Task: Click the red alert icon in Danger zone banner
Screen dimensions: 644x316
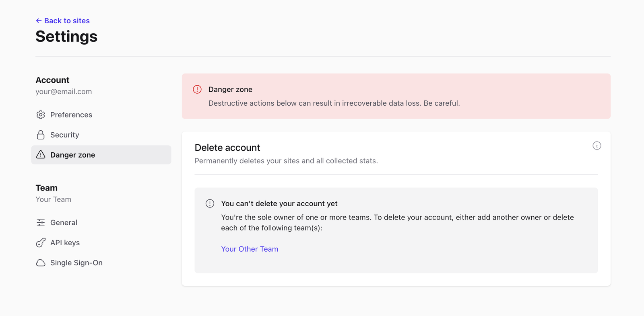Action: tap(197, 89)
